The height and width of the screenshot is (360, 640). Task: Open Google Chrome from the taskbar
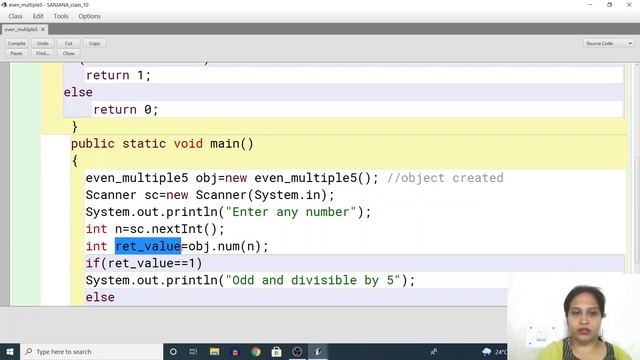coord(256,351)
